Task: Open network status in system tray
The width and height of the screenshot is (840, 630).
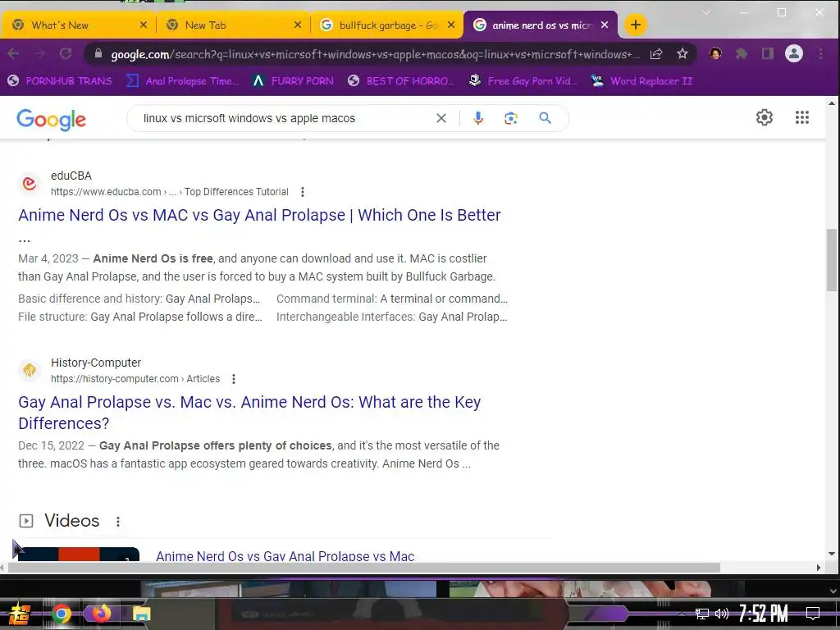Action: (702, 614)
